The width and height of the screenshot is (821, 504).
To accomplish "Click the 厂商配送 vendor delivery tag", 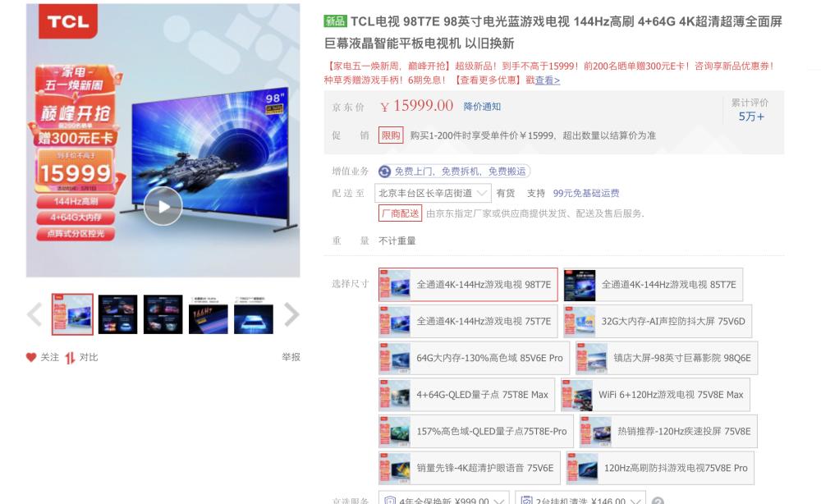I will click(x=400, y=213).
